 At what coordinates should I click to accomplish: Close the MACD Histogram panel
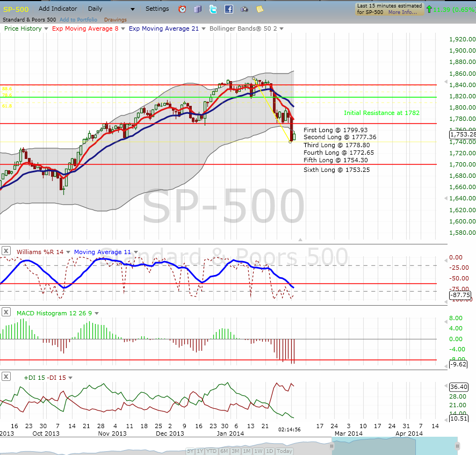[6, 312]
